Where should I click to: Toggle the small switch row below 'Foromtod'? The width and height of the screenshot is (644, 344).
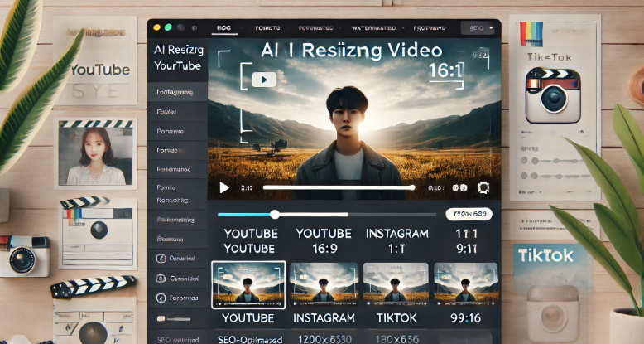tap(173, 318)
